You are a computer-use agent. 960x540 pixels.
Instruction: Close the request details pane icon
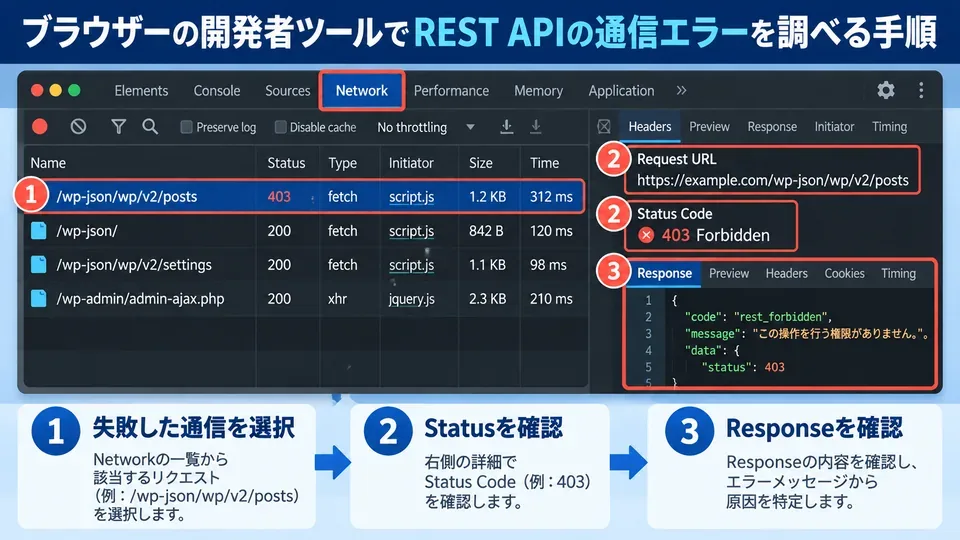pos(604,127)
